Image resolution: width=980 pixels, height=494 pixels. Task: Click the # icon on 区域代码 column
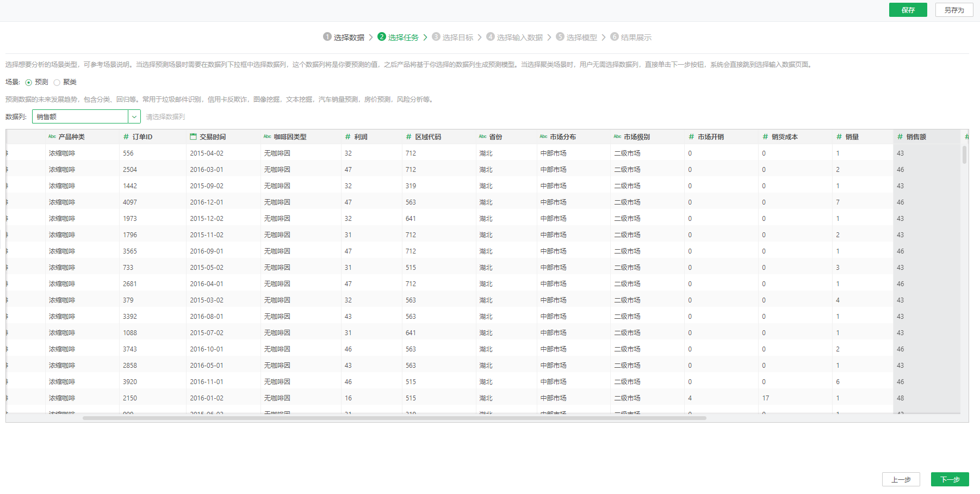408,137
